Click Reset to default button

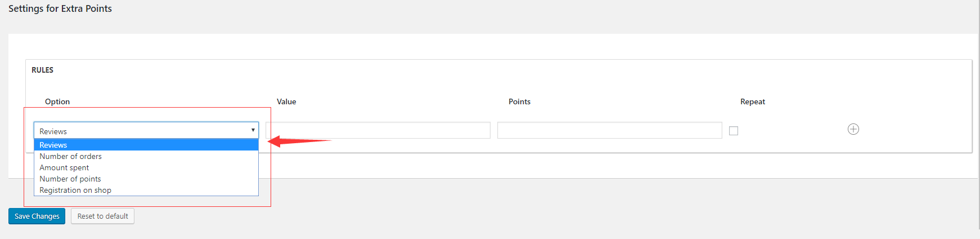pyautogui.click(x=103, y=216)
